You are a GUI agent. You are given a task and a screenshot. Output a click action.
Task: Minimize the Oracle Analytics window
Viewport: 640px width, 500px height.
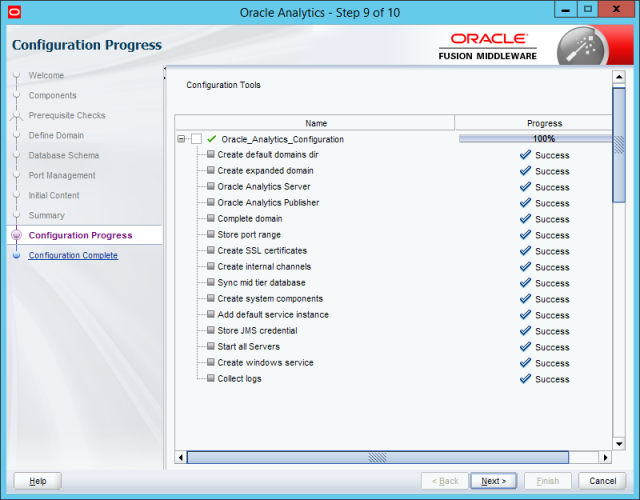566,10
